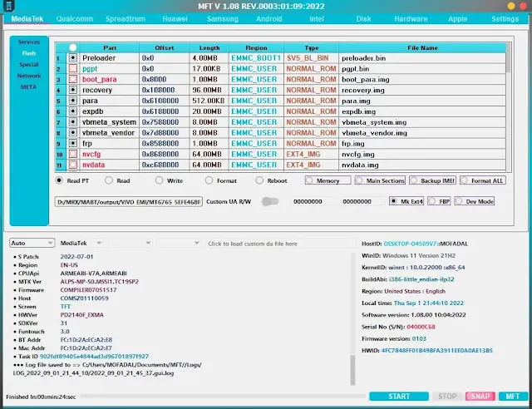Open the MediaTek brand dropdown
The image size is (532, 409).
click(x=81, y=243)
